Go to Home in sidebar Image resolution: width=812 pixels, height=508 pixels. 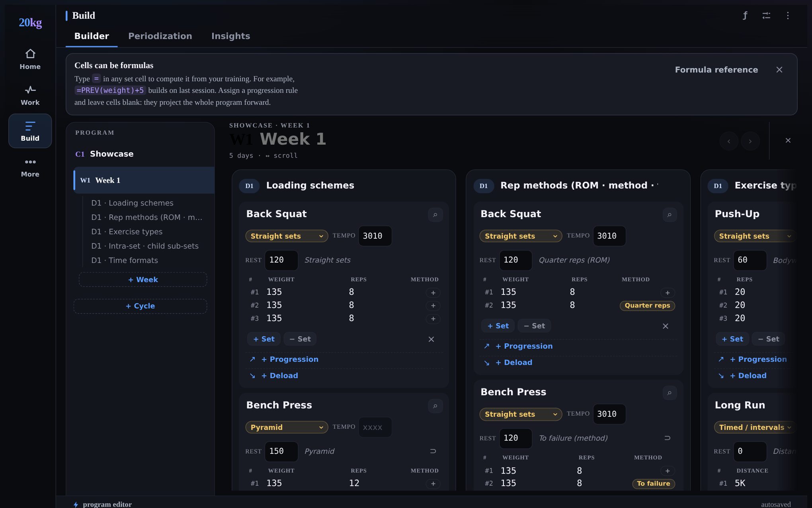pos(30,59)
